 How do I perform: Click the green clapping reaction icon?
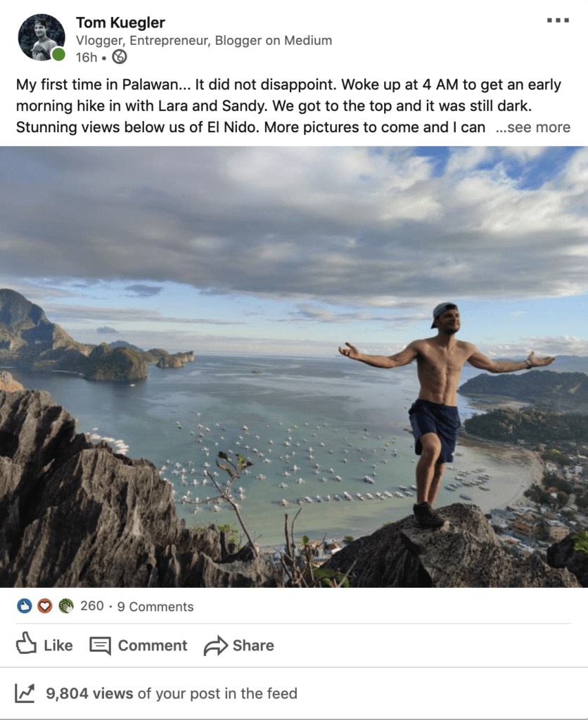(x=66, y=606)
